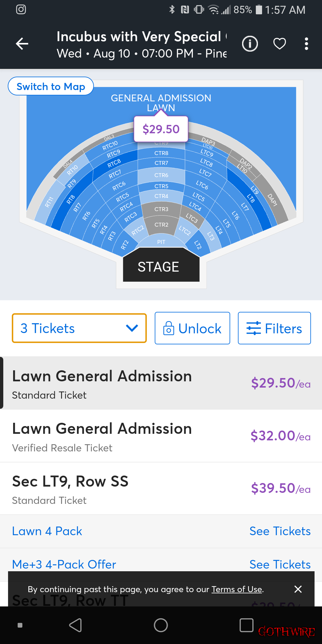Screen dimensions: 322x644
Task: Expand the 3 Tickets quantity dropdown
Action: [x=79, y=328]
